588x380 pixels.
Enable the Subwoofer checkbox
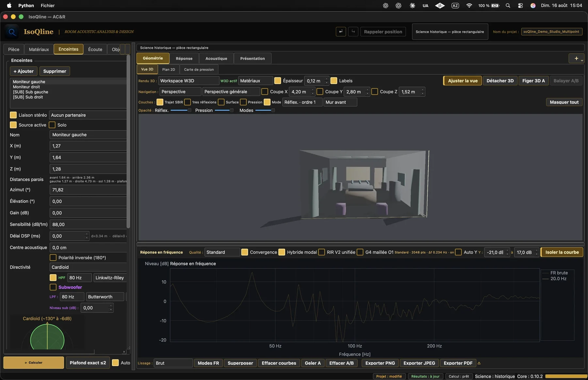[x=53, y=287]
